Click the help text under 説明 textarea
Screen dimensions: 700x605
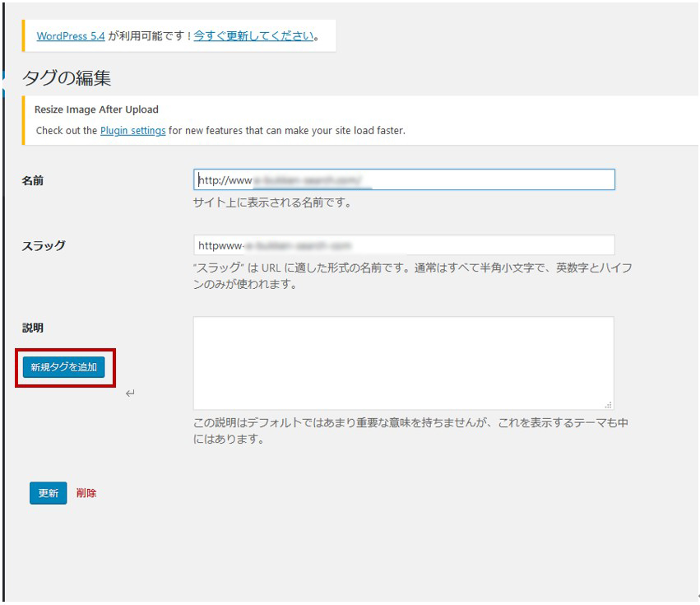pyautogui.click(x=410, y=430)
